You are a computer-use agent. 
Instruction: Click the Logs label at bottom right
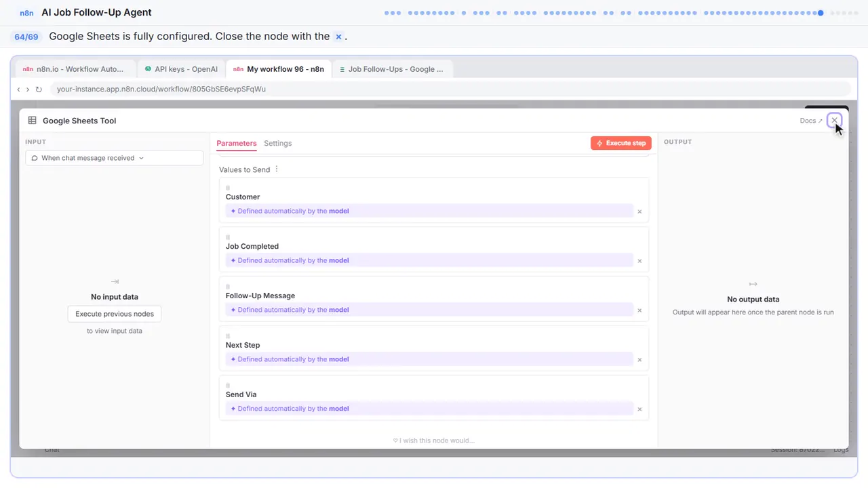[x=840, y=450]
